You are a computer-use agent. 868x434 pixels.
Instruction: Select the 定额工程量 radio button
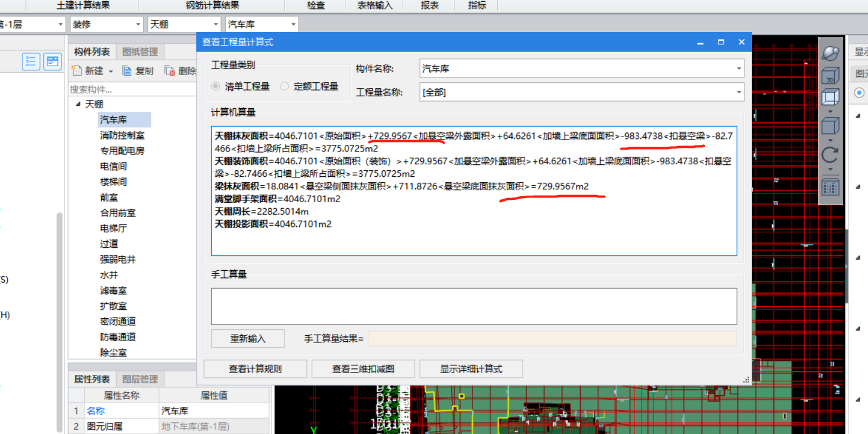point(284,86)
